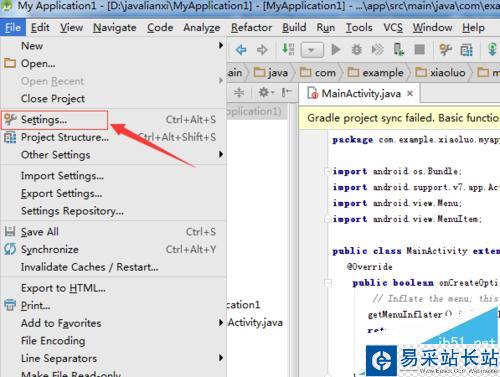The image size is (500, 377).
Task: Select example folder in breadcrumb
Action: [x=376, y=73]
